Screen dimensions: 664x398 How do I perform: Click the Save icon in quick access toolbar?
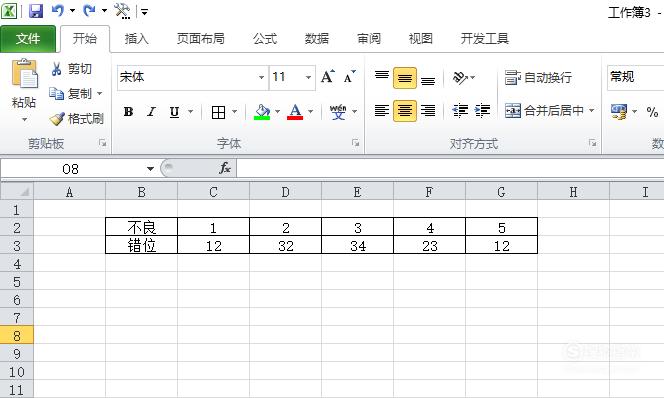tap(36, 11)
